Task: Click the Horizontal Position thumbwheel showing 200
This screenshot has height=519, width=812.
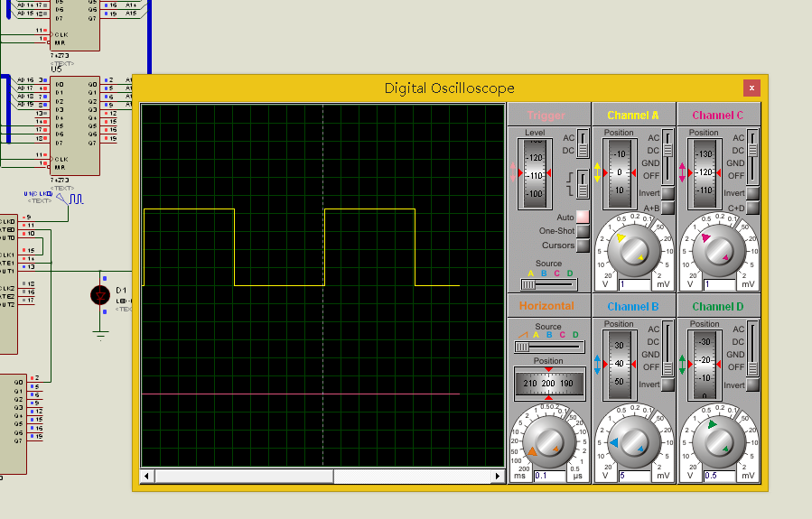Action: point(549,384)
